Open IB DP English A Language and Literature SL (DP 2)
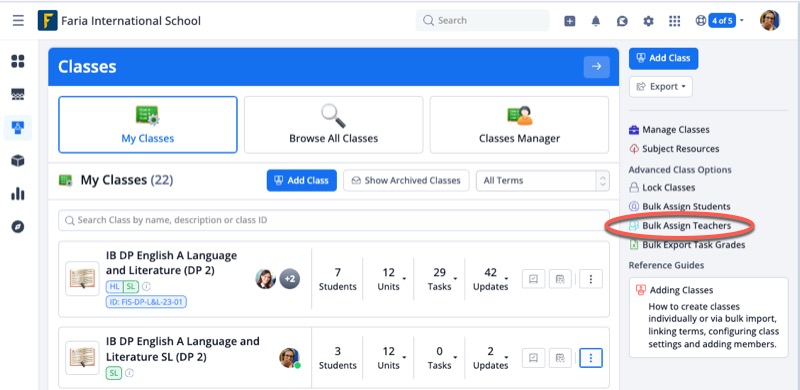 (183, 349)
